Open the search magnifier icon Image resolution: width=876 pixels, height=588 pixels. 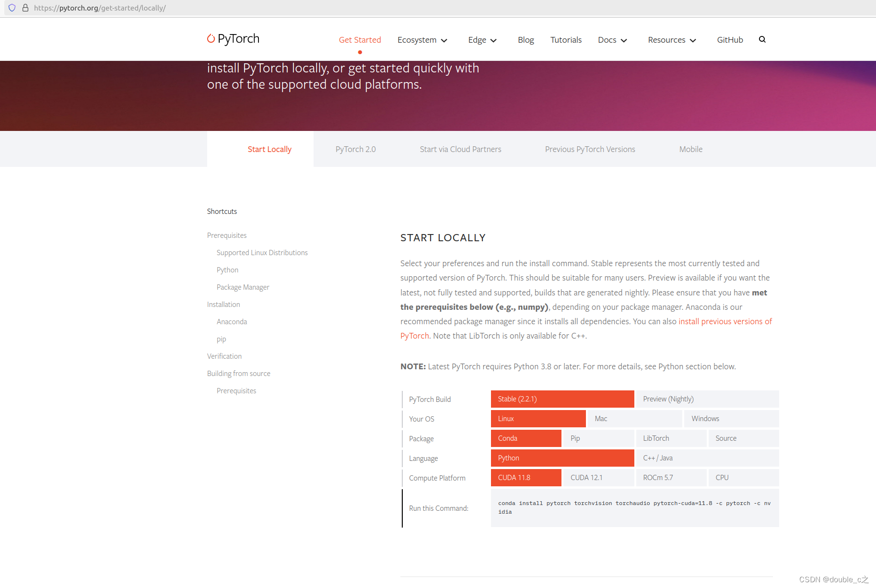762,39
